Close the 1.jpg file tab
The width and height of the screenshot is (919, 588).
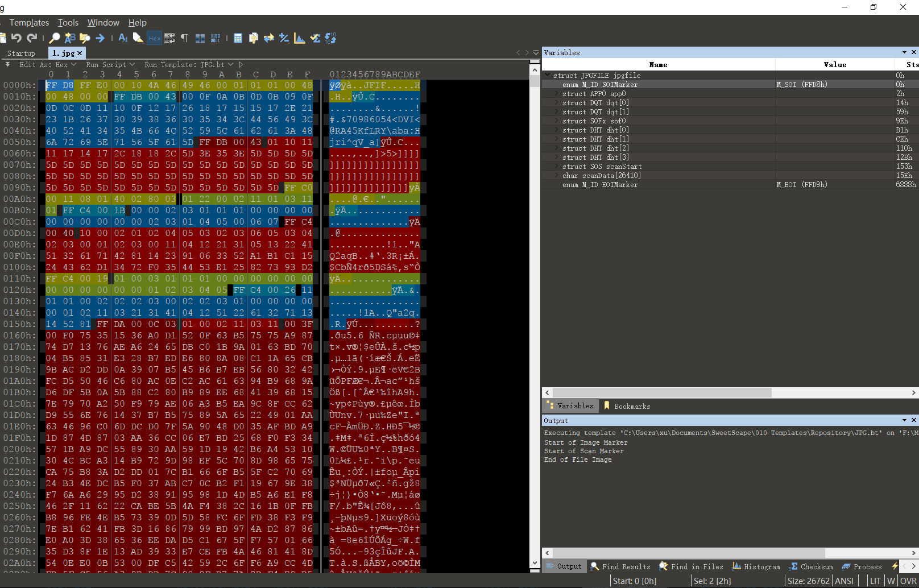pyautogui.click(x=80, y=53)
